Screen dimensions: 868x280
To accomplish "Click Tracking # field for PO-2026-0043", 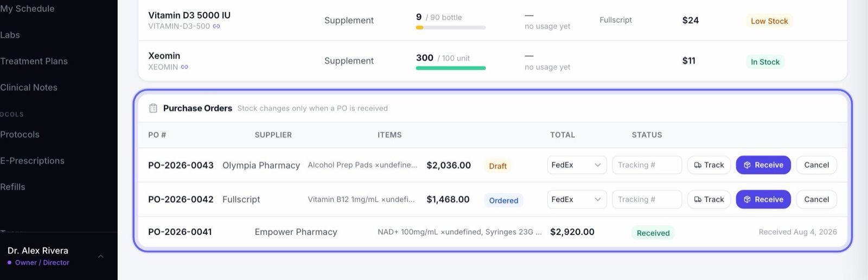I will coord(647,165).
